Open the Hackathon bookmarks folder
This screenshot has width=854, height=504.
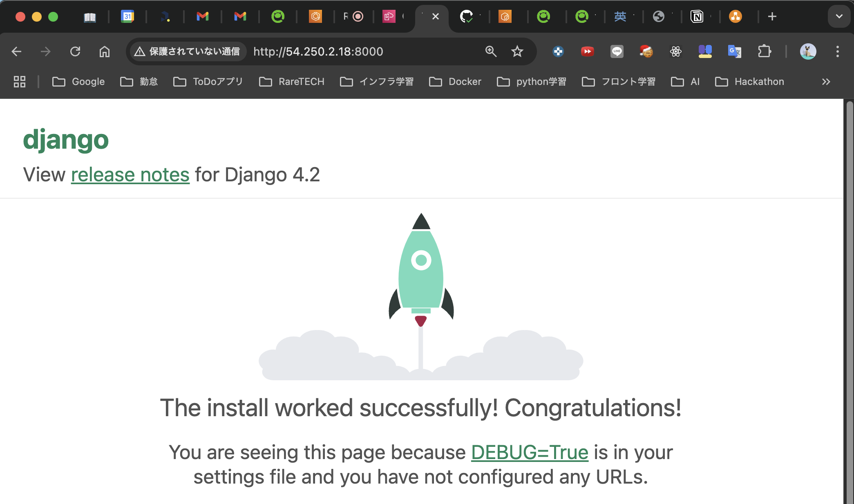pos(750,82)
